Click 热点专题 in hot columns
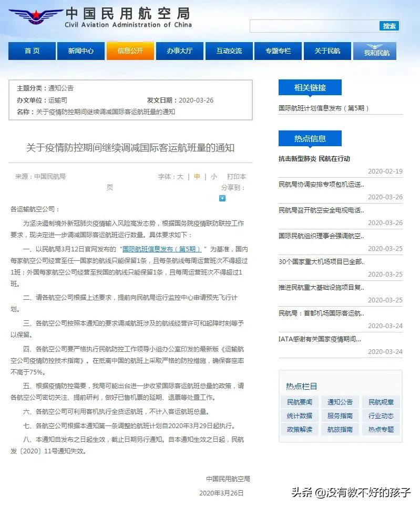The image size is (420, 507). click(x=381, y=429)
